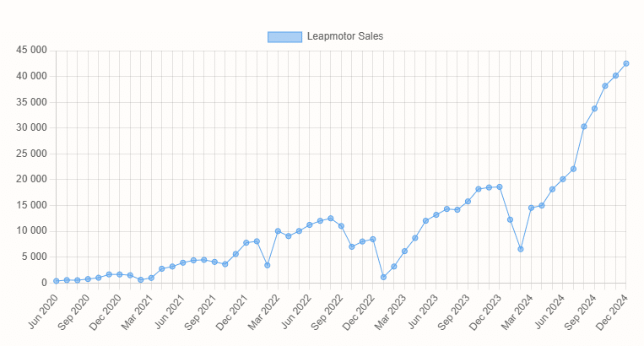Select the Dec 2023 data point

(500, 187)
